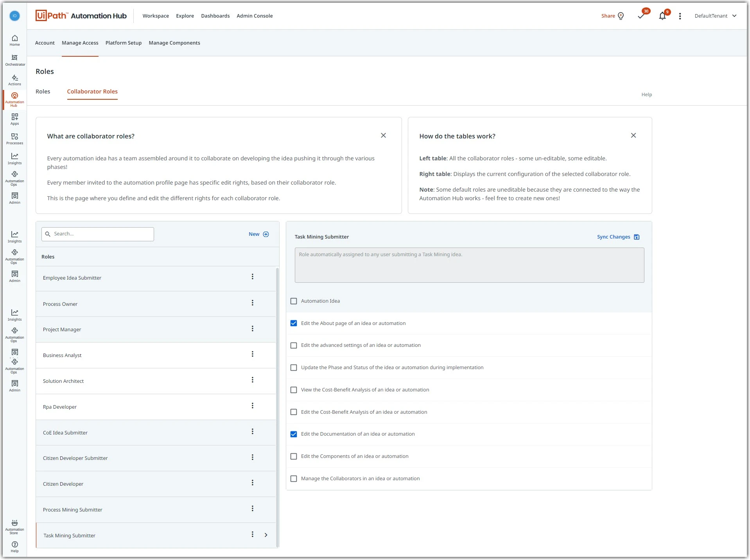The image size is (750, 560).
Task: Toggle the Automation Idea checkbox
Action: point(294,301)
